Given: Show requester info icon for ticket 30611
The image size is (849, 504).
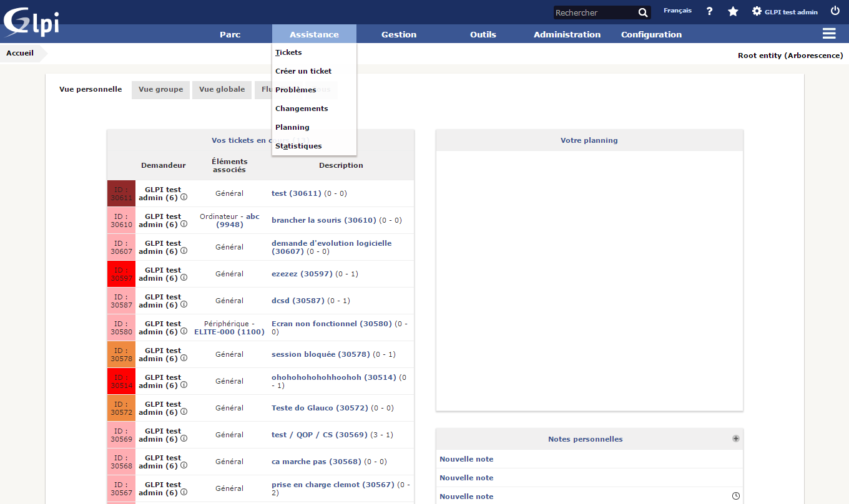Looking at the screenshot, I should [x=184, y=197].
